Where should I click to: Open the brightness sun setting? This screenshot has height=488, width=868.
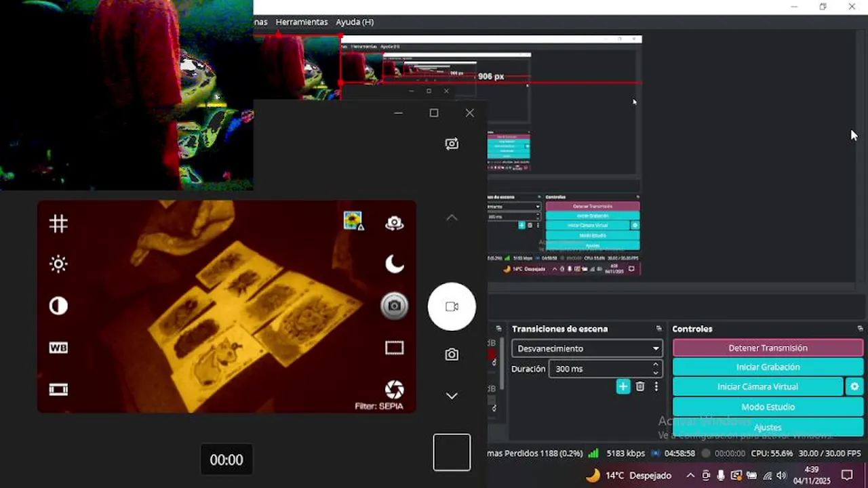[x=58, y=264]
